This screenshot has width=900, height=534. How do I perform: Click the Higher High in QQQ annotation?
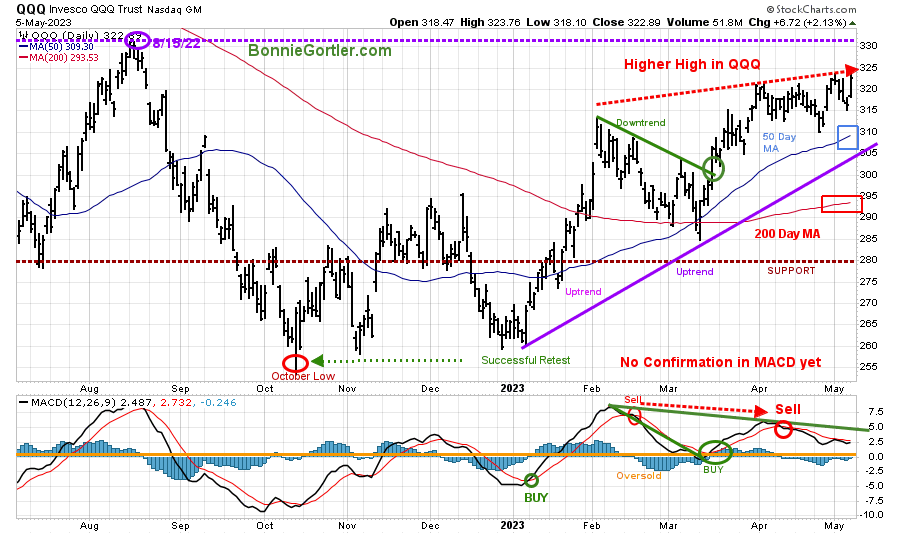click(x=692, y=64)
